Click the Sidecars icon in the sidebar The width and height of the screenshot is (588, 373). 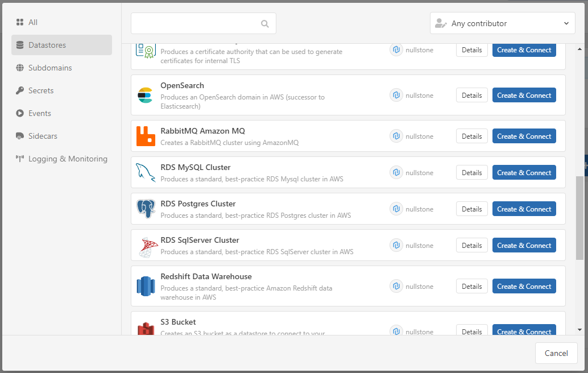[20, 136]
